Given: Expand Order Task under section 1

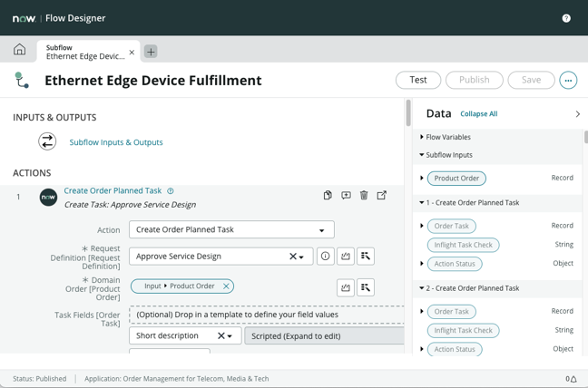Looking at the screenshot, I should (x=422, y=226).
